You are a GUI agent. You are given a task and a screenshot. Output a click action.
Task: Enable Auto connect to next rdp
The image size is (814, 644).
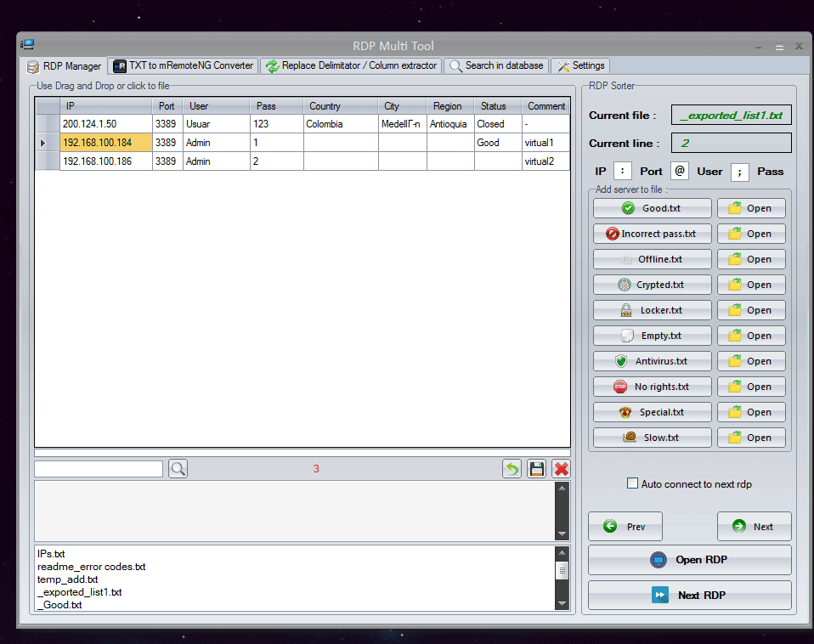click(x=632, y=483)
